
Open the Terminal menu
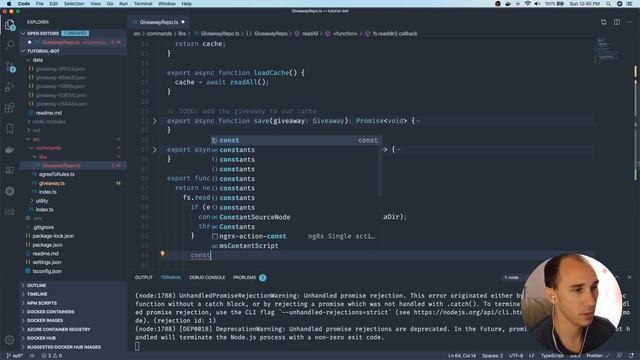[x=143, y=4]
